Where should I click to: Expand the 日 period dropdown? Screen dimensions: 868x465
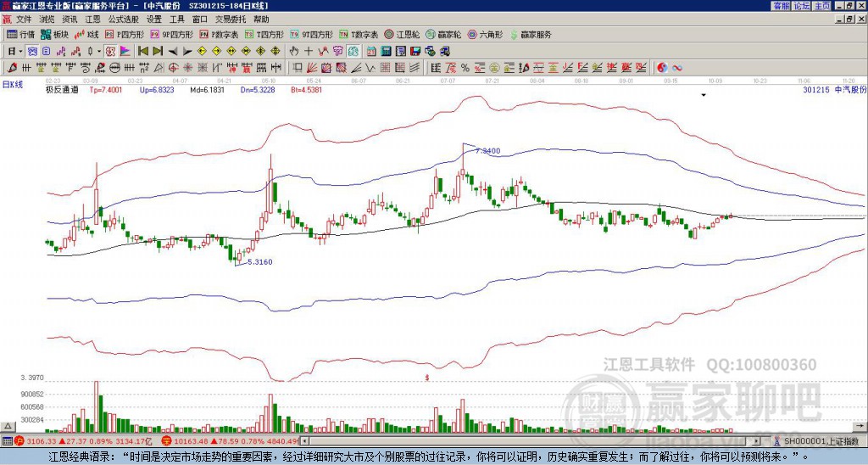click(20, 52)
